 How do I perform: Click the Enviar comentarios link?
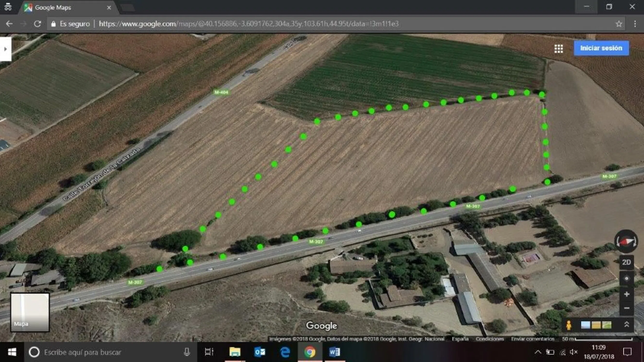coord(532,339)
